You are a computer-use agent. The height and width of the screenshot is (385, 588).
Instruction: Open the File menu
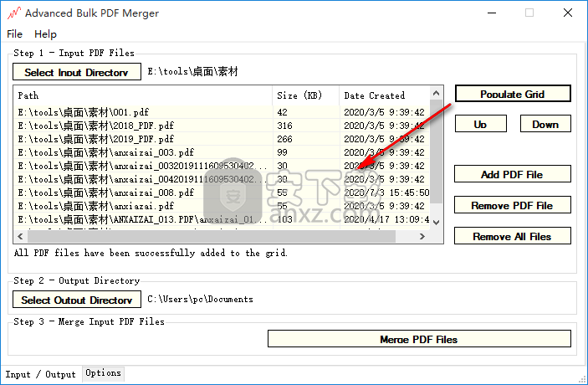[14, 34]
